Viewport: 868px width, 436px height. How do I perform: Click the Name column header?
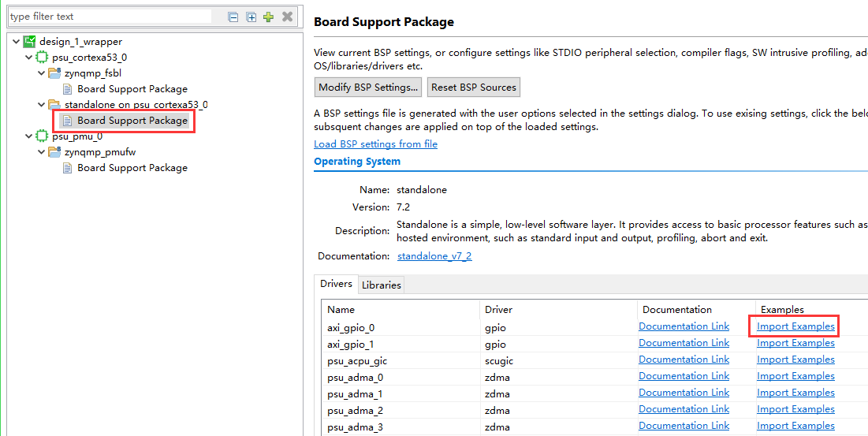(400, 309)
